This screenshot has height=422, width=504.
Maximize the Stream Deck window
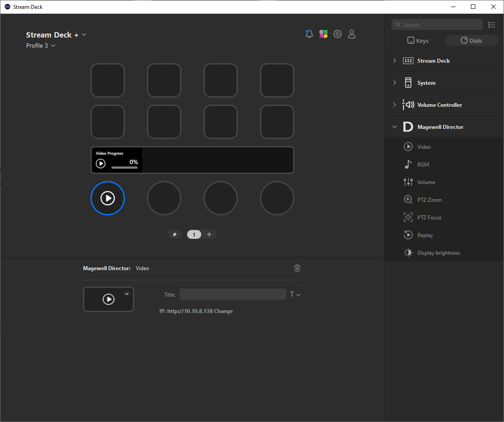pyautogui.click(x=473, y=7)
